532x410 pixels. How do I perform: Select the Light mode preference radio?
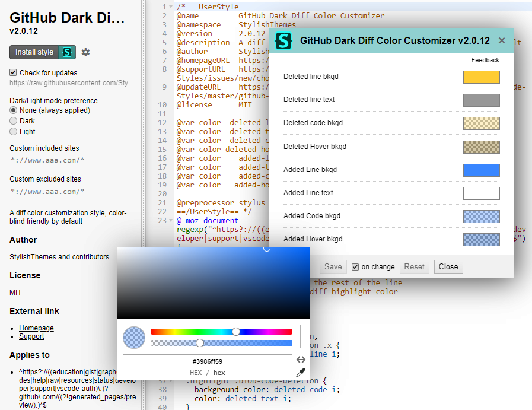[x=13, y=131]
